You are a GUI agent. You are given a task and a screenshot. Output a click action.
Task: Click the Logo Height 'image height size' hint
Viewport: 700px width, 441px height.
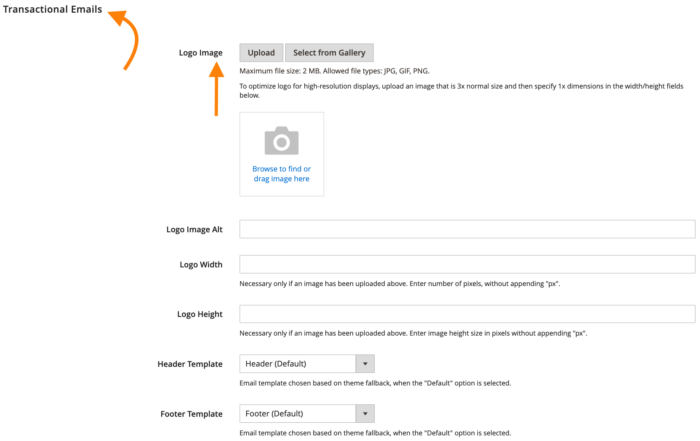click(413, 333)
